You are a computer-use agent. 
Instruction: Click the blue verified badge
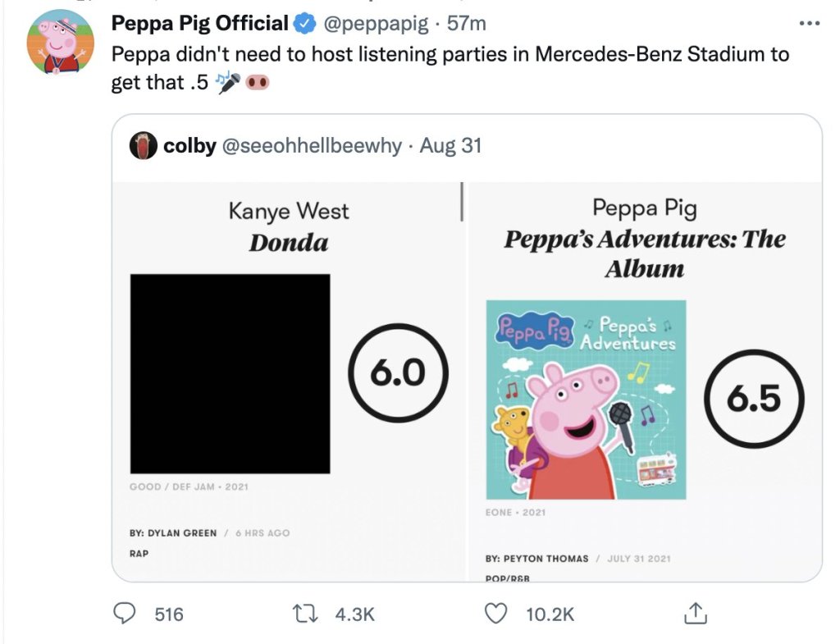tap(305, 25)
